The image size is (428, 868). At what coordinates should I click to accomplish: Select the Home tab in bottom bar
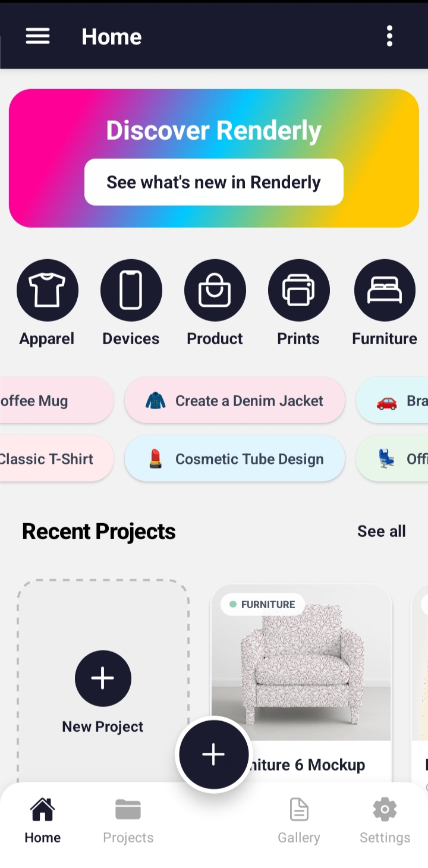(43, 822)
